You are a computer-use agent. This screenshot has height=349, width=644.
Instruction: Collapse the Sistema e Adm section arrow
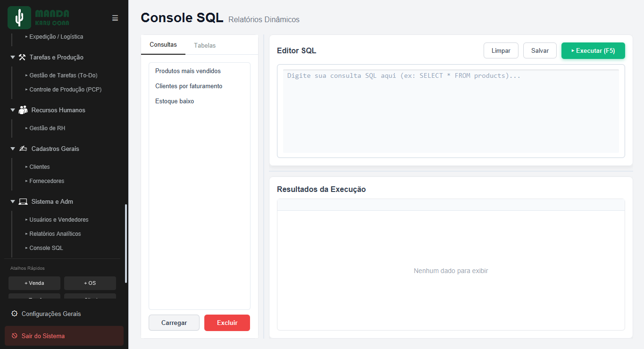click(x=13, y=201)
